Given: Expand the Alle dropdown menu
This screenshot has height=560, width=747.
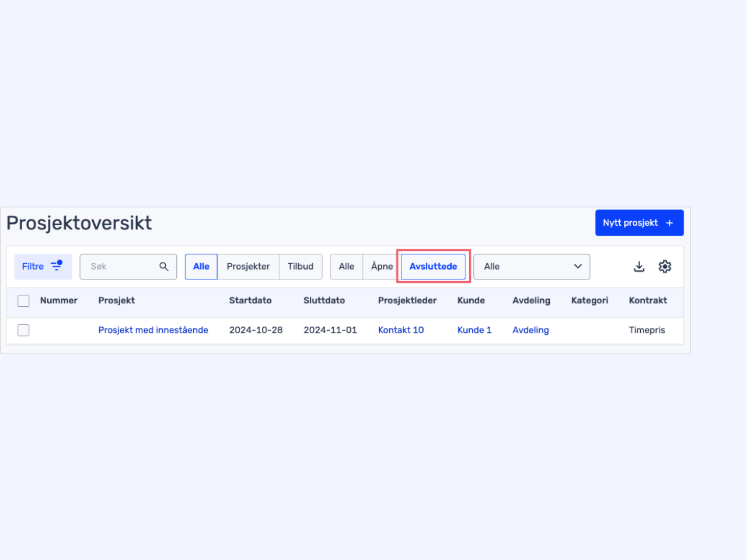Looking at the screenshot, I should coord(531,267).
